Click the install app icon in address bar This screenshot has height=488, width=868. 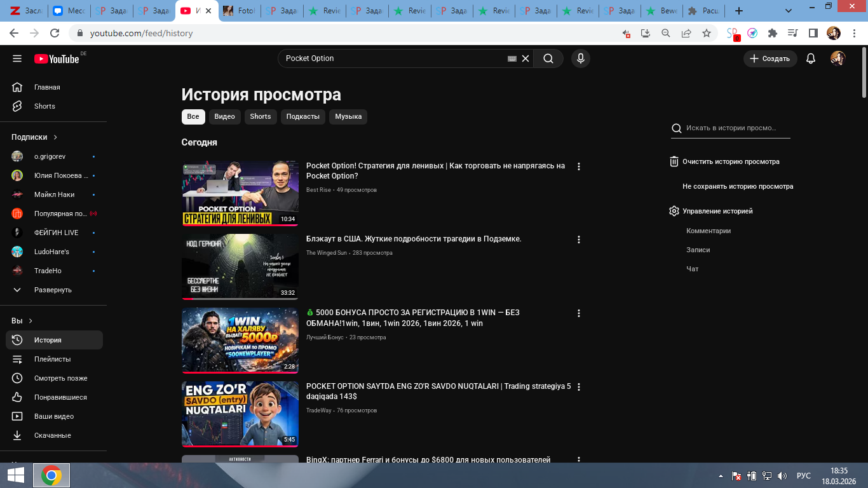(x=646, y=33)
